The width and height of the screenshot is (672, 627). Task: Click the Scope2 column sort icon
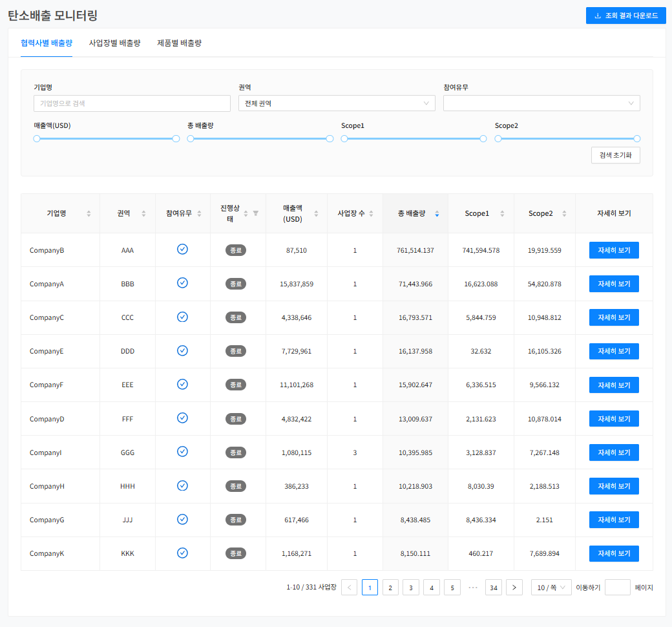click(564, 214)
